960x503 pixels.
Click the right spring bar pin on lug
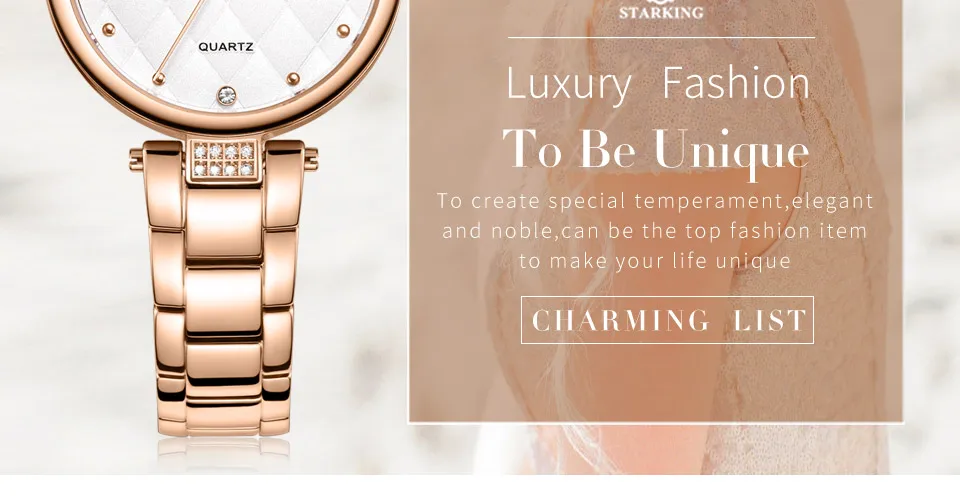point(311,159)
